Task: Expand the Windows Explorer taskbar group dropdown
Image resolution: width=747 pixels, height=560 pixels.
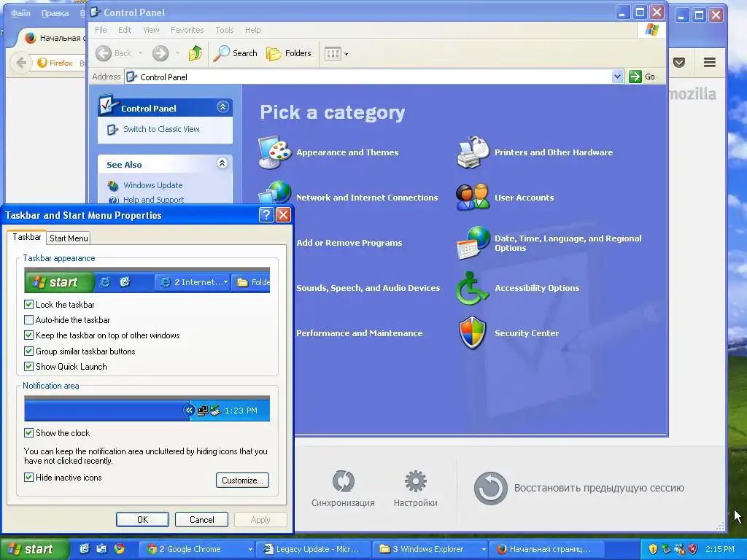Action: (484, 549)
